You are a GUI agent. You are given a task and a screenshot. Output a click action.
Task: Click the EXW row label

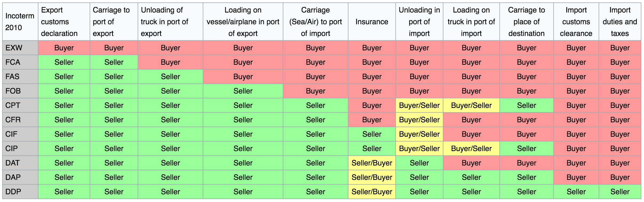(20, 48)
